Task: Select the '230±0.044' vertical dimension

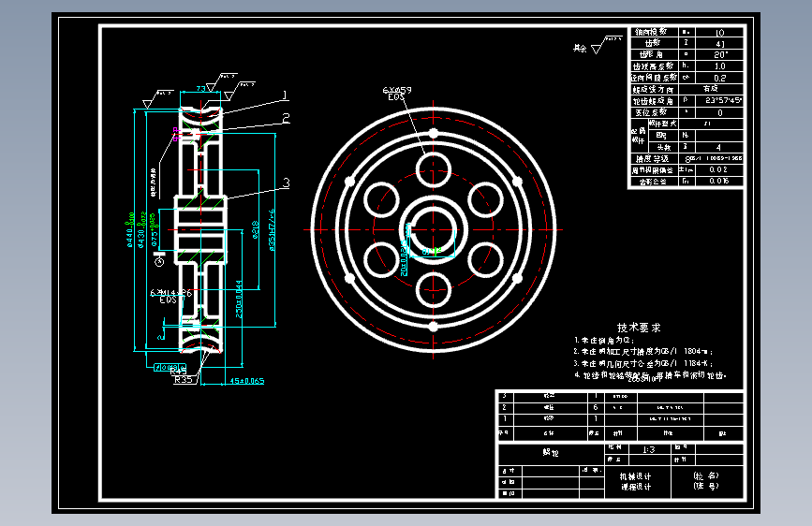Action: pyautogui.click(x=239, y=300)
